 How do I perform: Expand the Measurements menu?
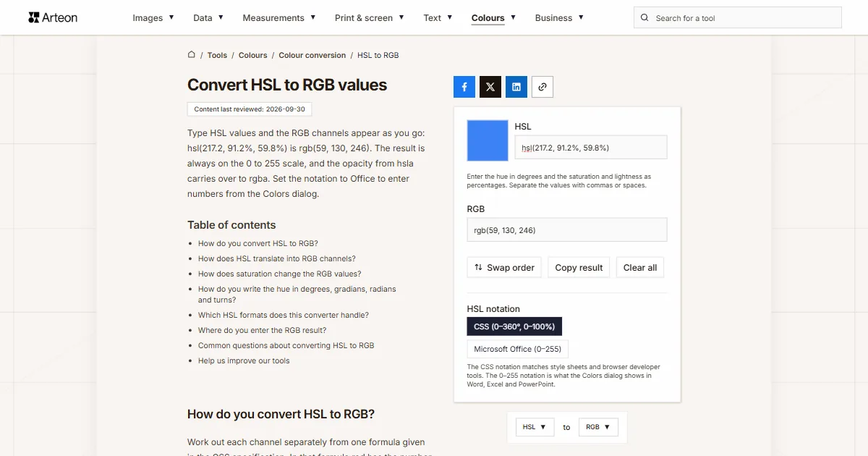click(279, 17)
